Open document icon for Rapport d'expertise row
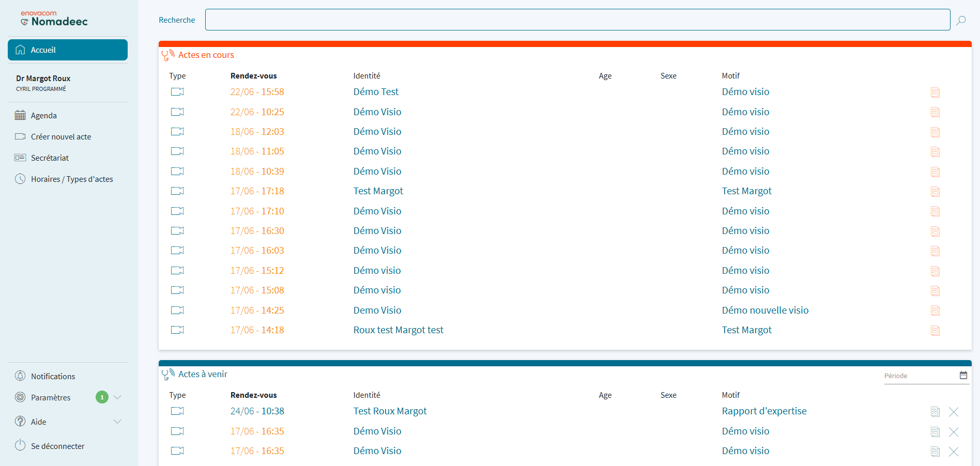The height and width of the screenshot is (466, 980). [x=935, y=412]
